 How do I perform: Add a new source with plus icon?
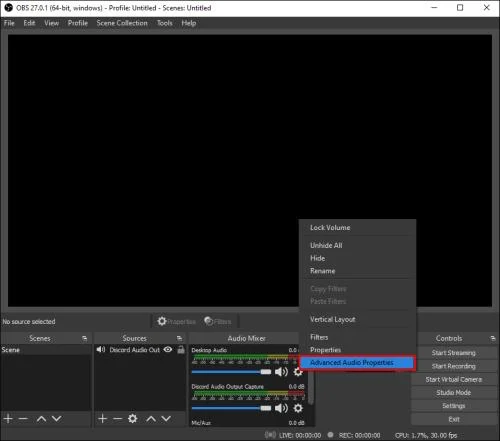tap(103, 419)
